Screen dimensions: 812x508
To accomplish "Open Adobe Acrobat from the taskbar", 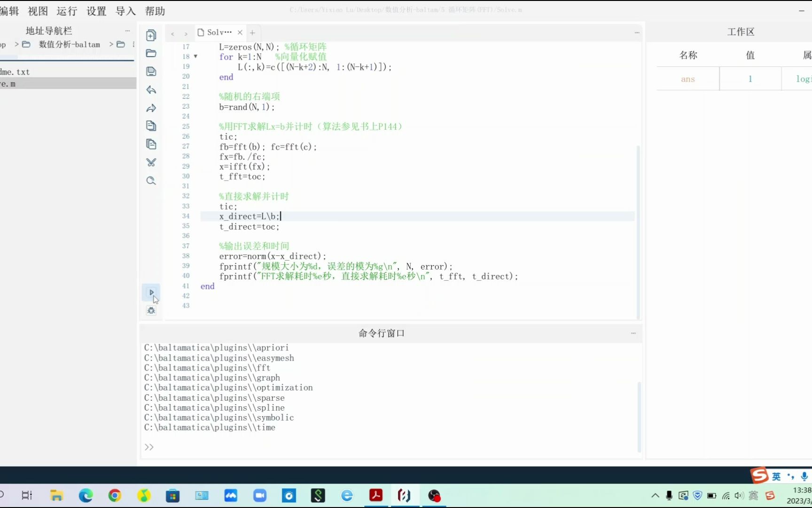I will pos(376,495).
